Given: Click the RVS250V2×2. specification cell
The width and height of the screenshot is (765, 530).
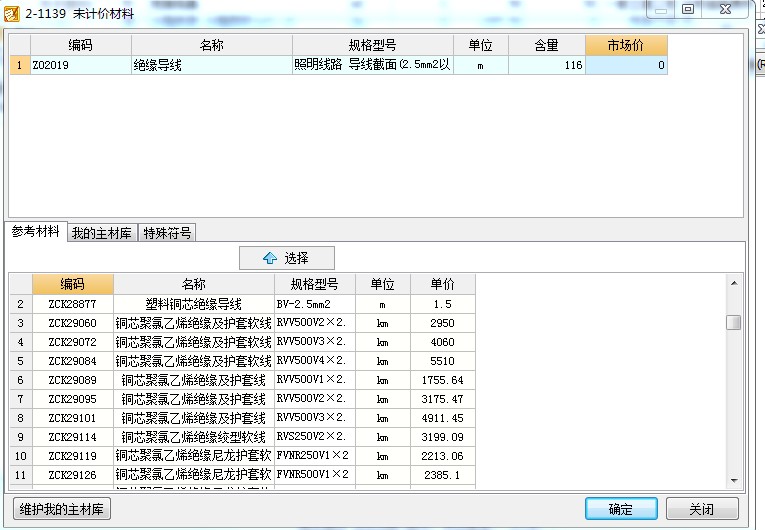Looking at the screenshot, I should click(x=315, y=437).
